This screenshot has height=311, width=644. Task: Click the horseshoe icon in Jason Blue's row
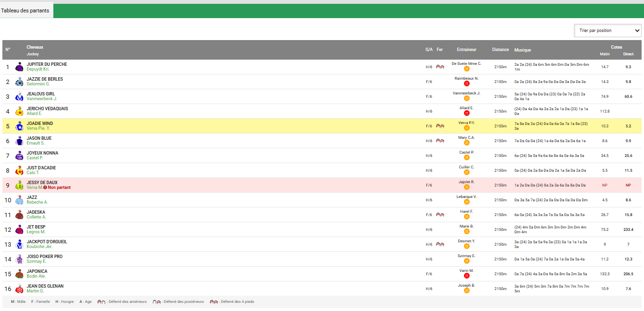pos(440,141)
